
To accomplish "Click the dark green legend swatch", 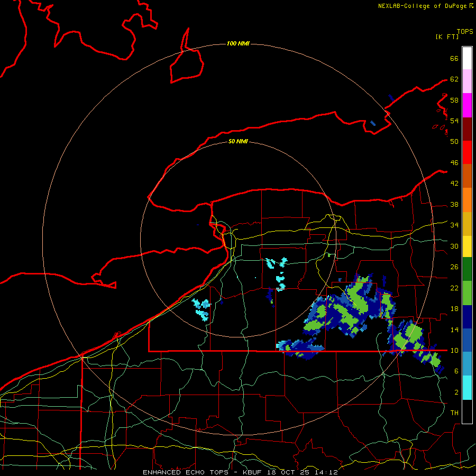I will pyautogui.click(x=467, y=269).
